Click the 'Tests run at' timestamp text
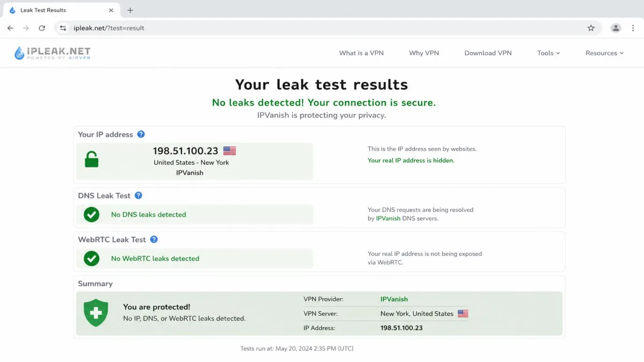The image size is (644, 362). (297, 349)
